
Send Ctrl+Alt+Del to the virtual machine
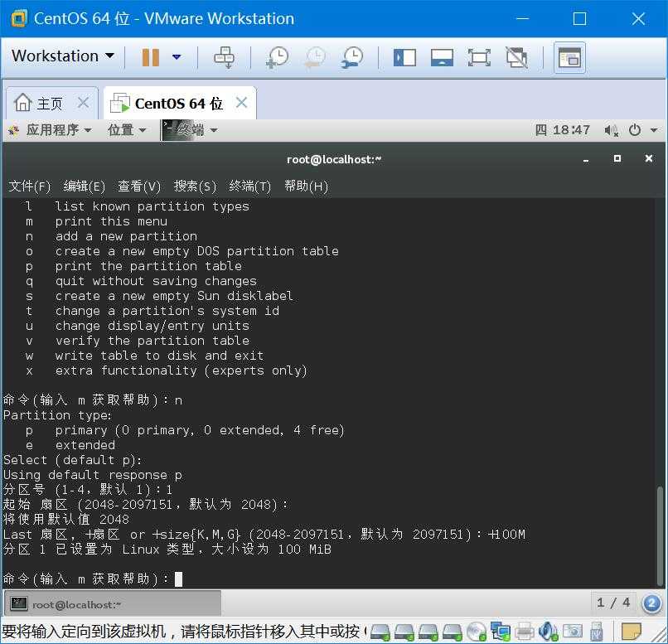(224, 57)
